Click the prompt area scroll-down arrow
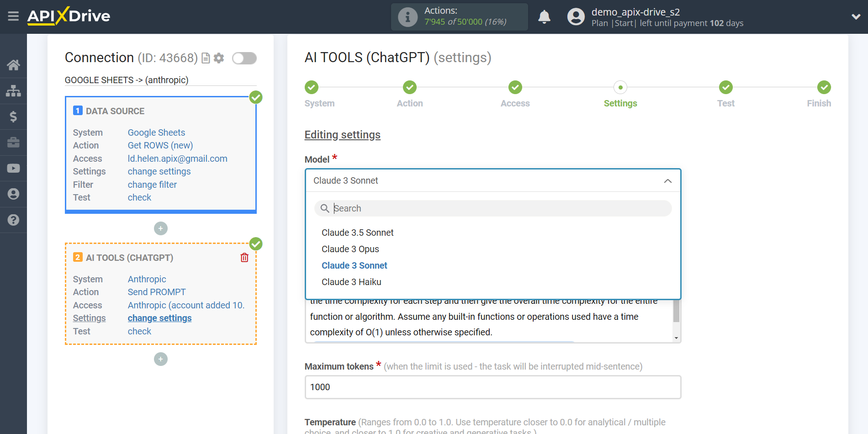Viewport: 868px width, 434px height. point(676,338)
